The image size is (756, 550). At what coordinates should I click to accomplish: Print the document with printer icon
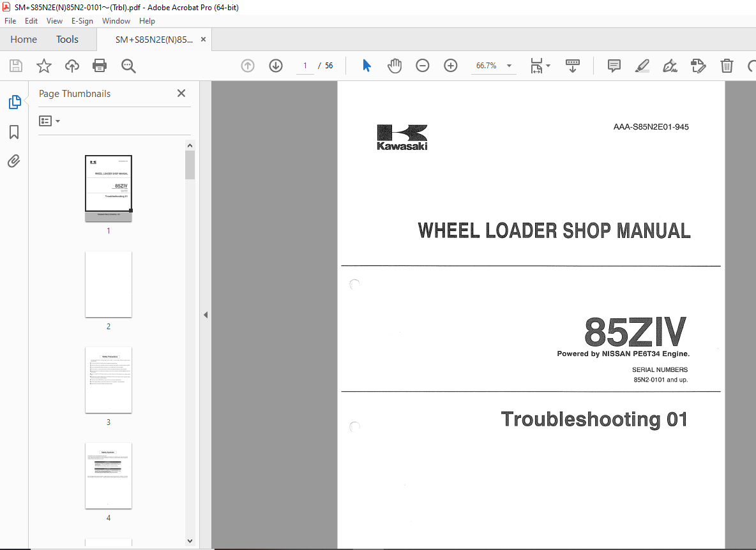point(100,66)
